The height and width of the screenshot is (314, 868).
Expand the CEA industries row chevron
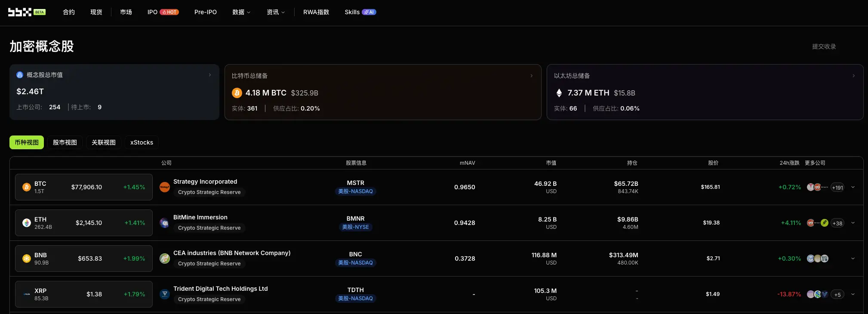coord(853,259)
